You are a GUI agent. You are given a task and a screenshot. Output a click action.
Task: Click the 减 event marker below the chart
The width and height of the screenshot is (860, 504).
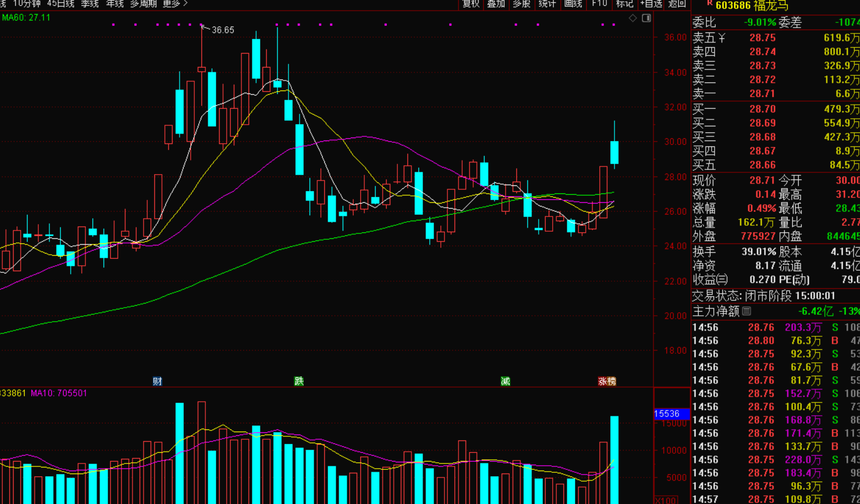tap(505, 381)
